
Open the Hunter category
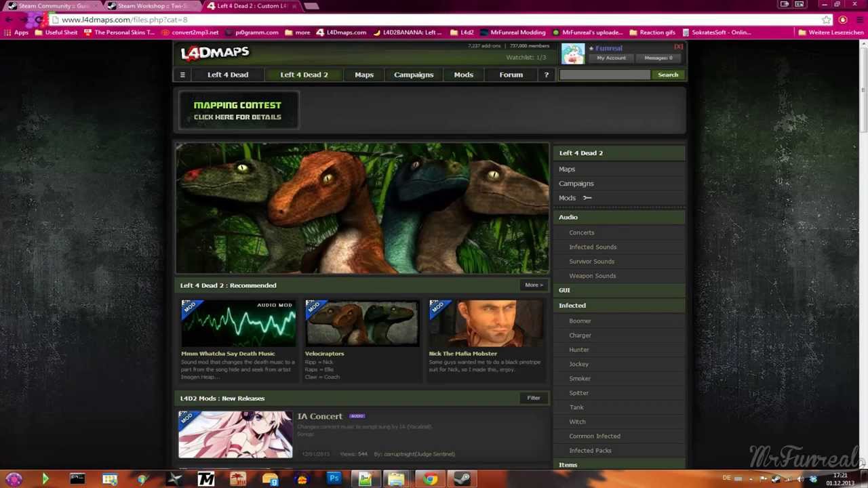point(579,350)
